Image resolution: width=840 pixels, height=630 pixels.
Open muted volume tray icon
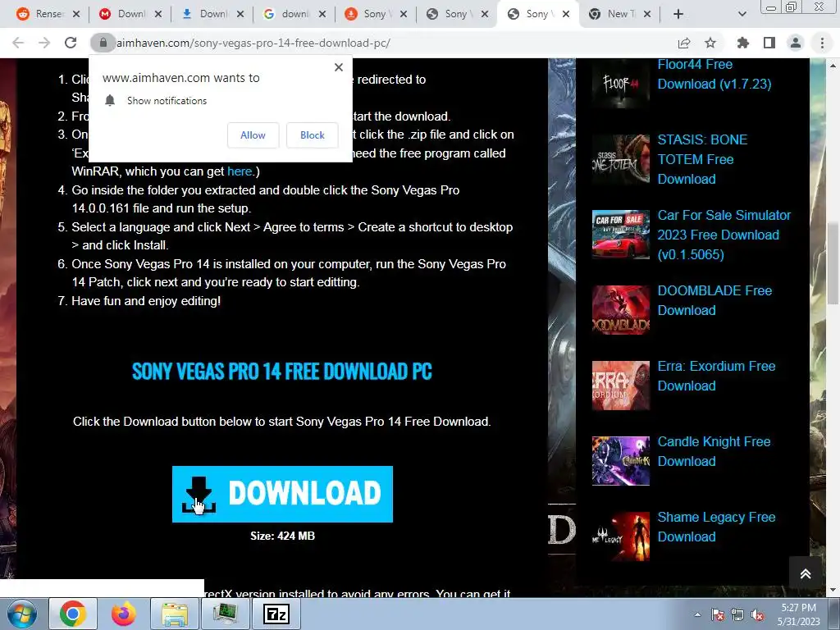[x=757, y=615]
